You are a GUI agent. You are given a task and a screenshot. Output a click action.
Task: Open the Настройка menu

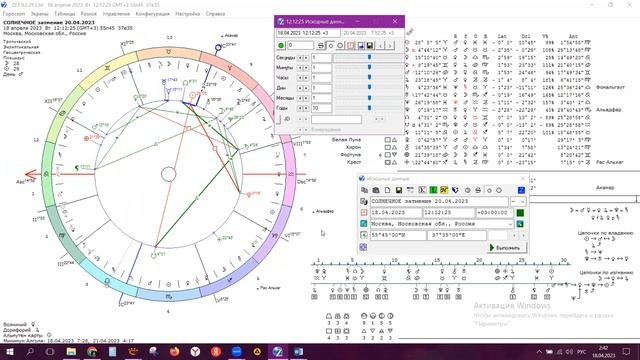point(187,13)
